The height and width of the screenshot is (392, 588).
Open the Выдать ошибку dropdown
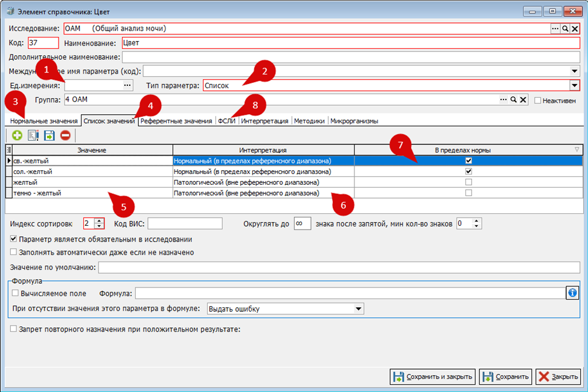tap(359, 309)
